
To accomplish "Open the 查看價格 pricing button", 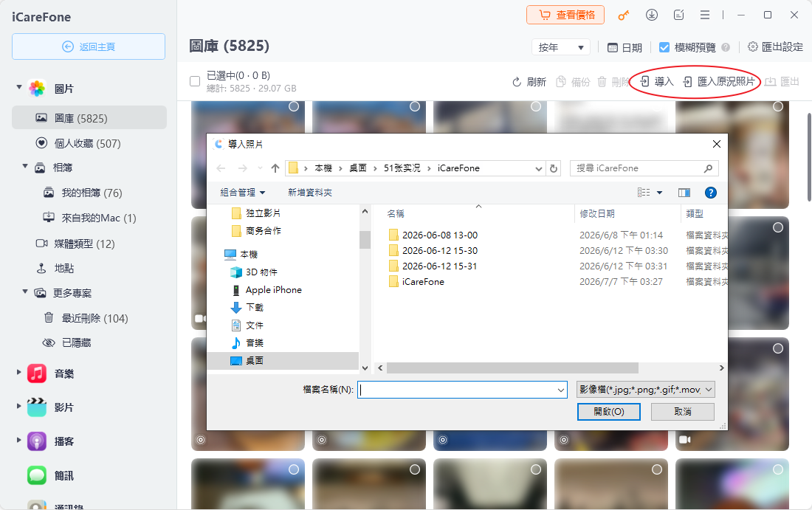I will pos(565,15).
